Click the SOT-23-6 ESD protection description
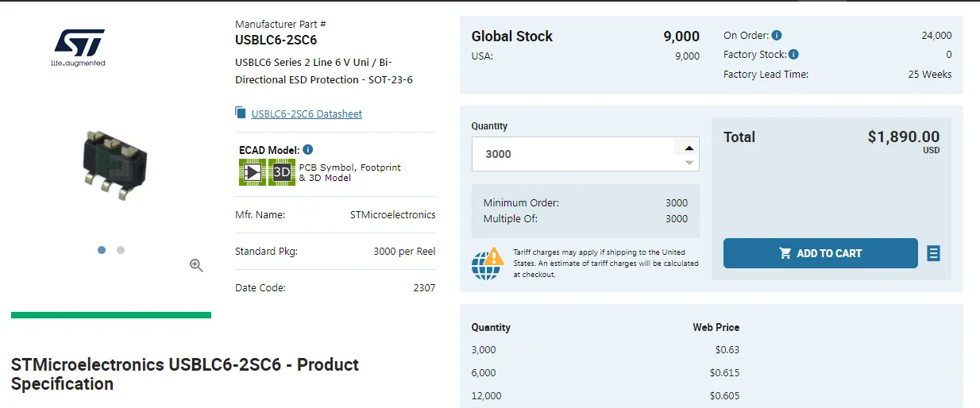This screenshot has height=408, width=980. click(x=324, y=71)
